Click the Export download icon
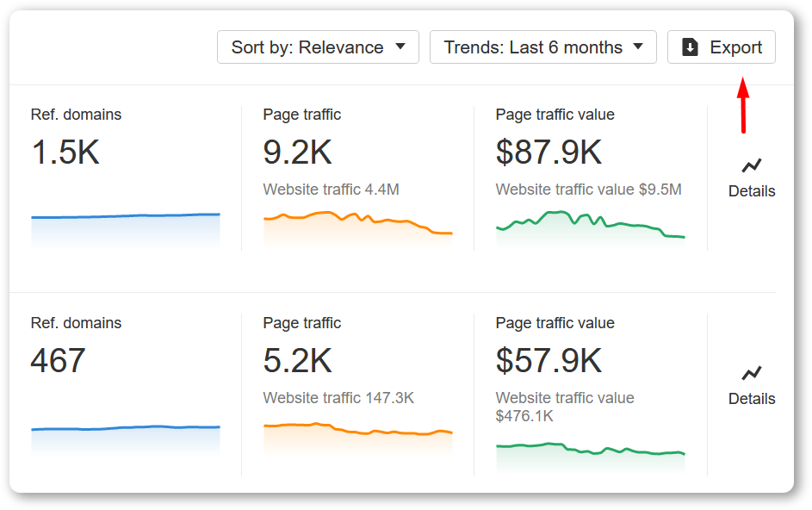Viewport: 812px width, 510px height. coord(691,47)
